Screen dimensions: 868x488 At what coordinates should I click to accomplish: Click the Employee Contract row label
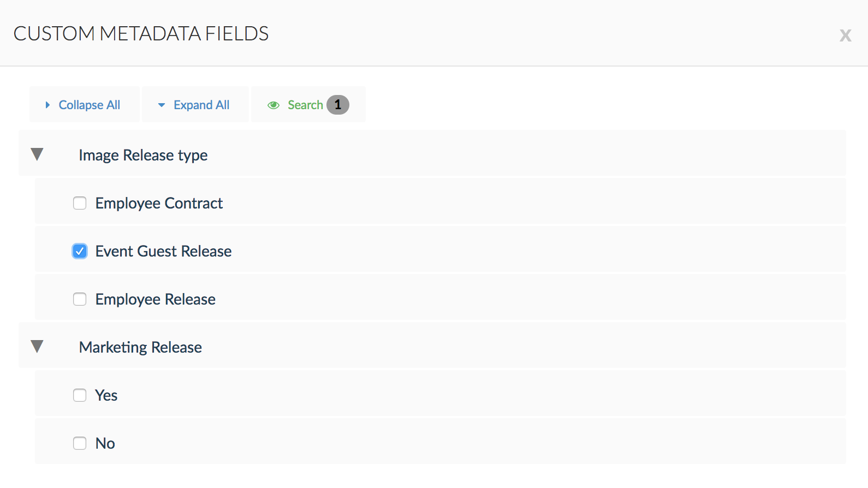pyautogui.click(x=159, y=203)
